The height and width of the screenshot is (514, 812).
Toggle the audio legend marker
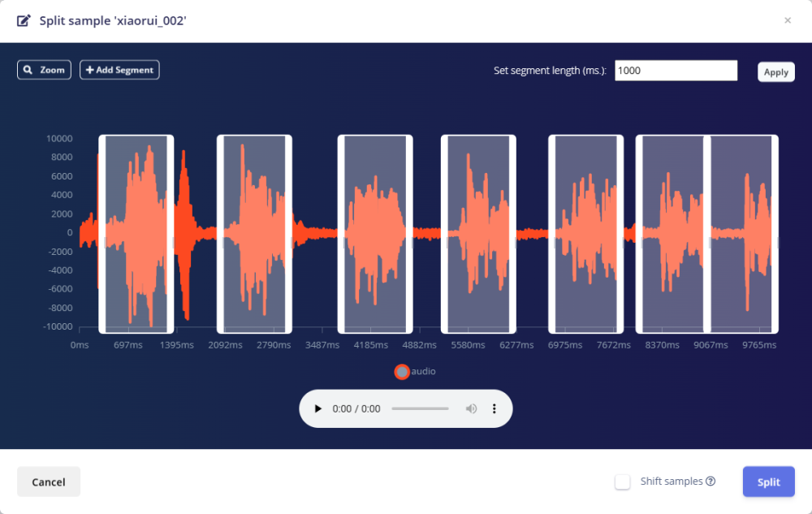point(401,372)
